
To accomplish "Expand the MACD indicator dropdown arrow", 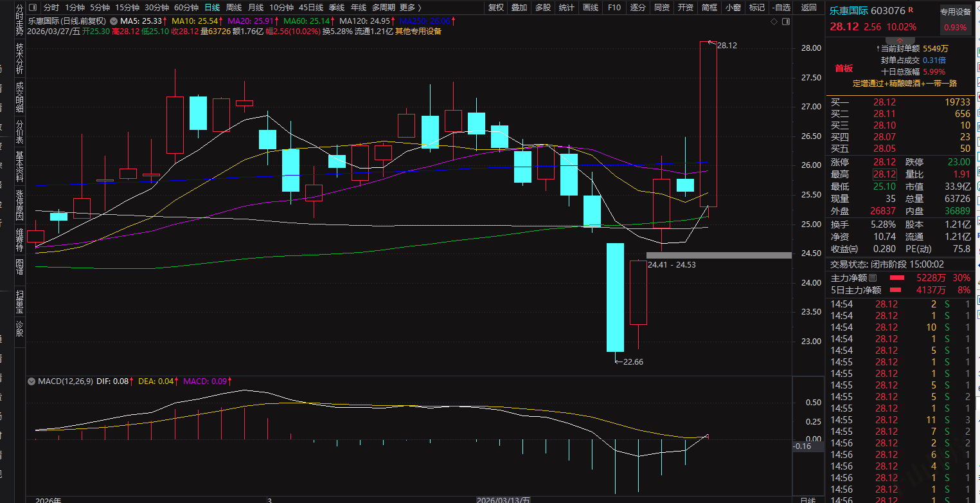I will point(31,381).
